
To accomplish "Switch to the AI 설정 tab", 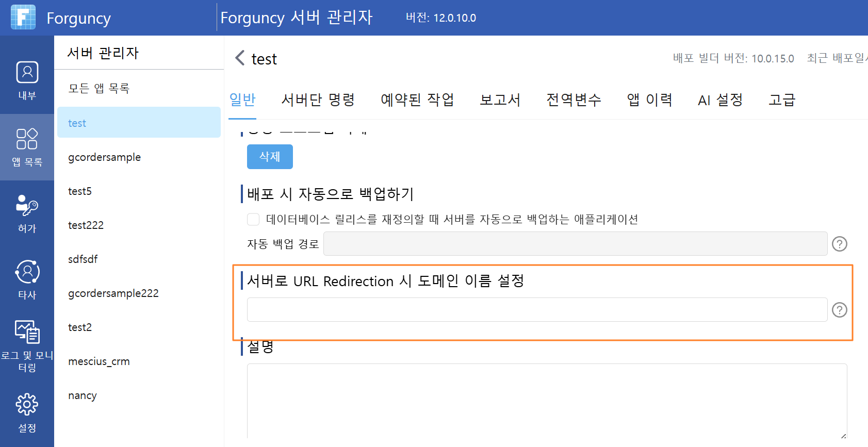I will click(720, 100).
